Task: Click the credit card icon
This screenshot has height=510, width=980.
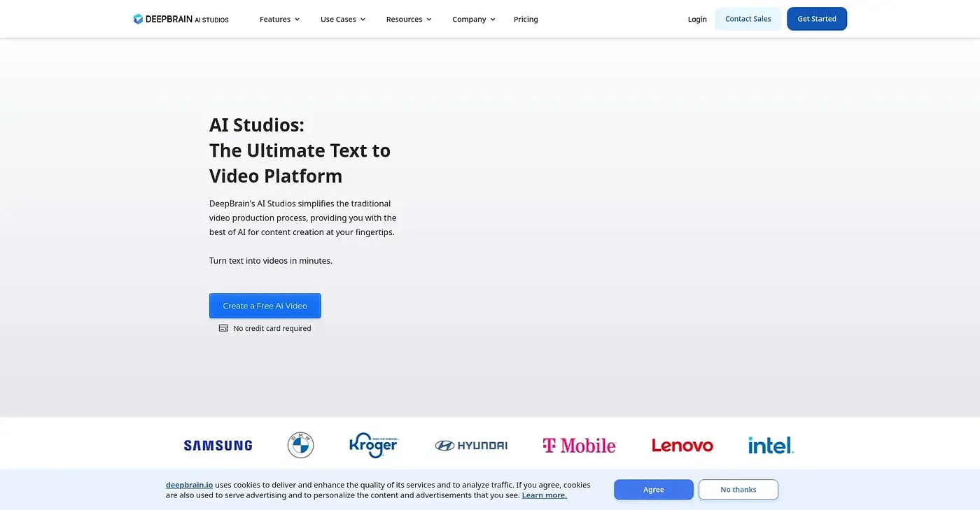Action: tap(223, 328)
